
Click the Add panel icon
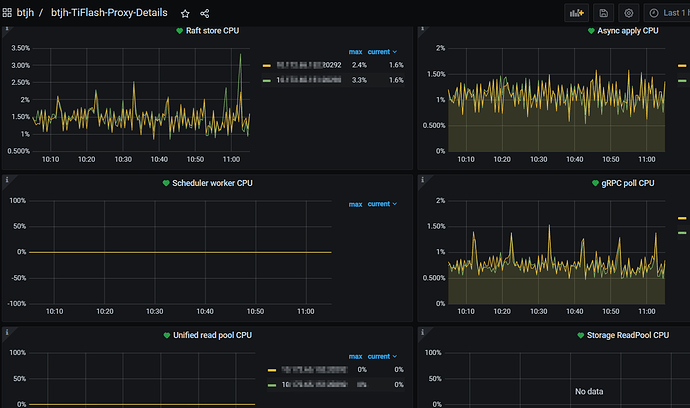[576, 13]
